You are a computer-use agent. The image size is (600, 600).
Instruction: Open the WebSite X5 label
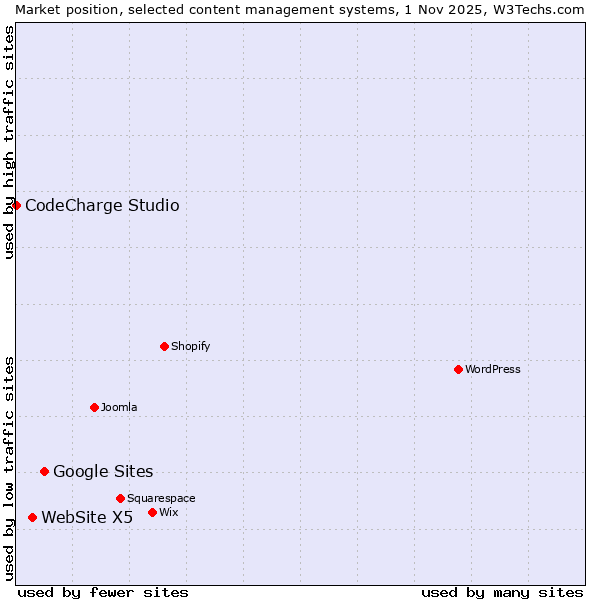87,517
